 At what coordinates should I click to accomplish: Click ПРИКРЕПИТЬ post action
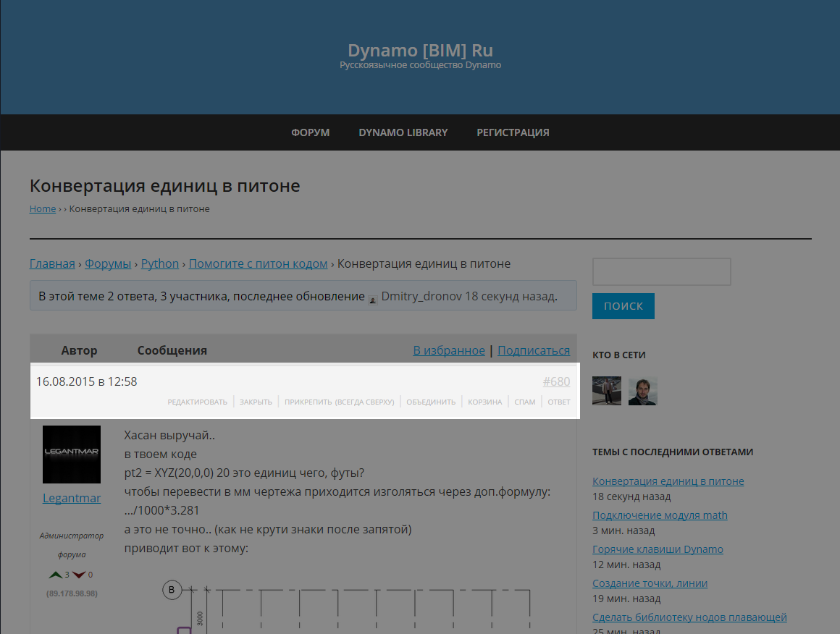pos(308,402)
